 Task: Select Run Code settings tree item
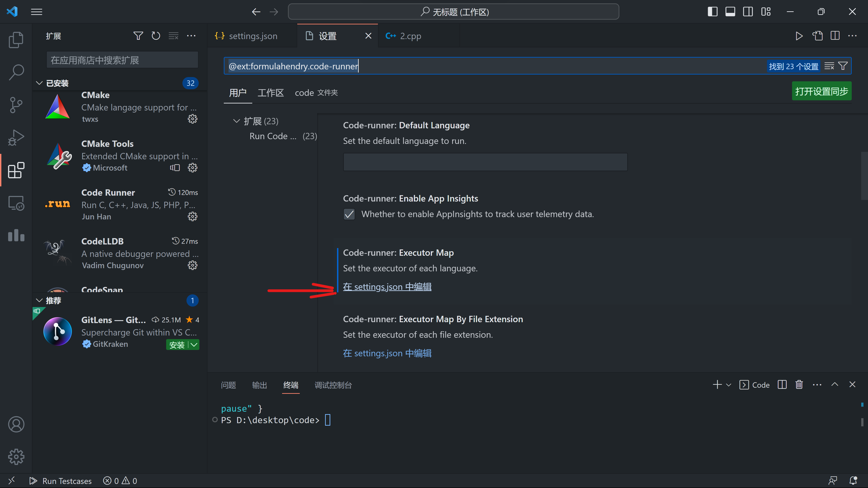pyautogui.click(x=283, y=136)
